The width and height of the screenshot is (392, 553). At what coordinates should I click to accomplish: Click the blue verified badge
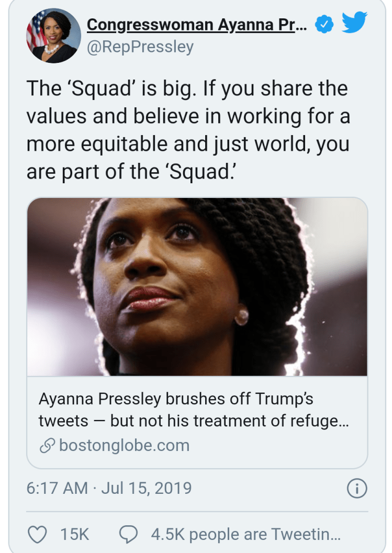[326, 24]
